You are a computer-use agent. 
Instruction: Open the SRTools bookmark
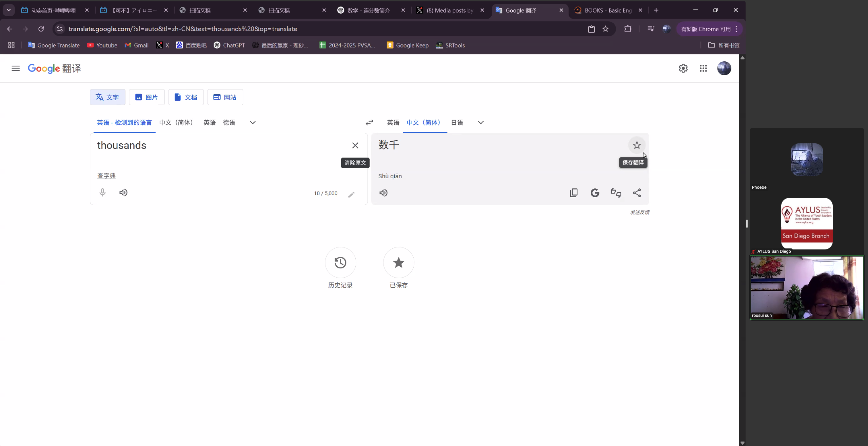(450, 45)
